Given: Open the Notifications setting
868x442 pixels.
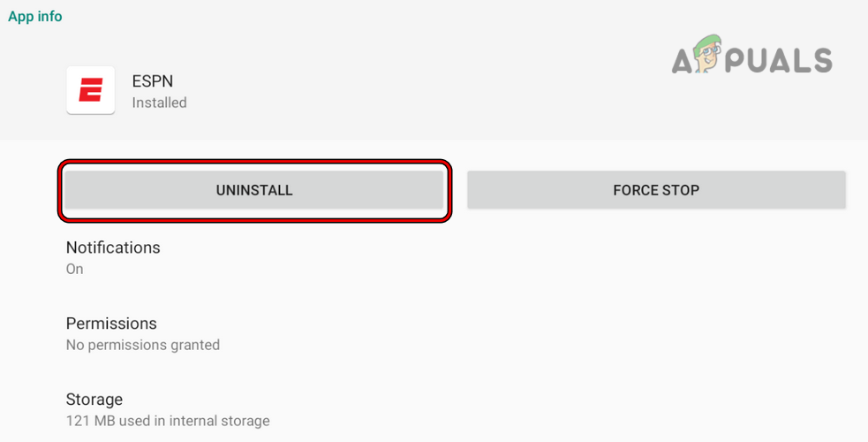Looking at the screenshot, I should point(113,248).
